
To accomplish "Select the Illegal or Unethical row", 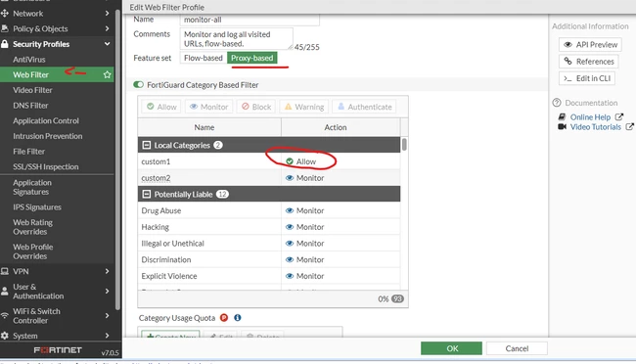I will pos(268,244).
